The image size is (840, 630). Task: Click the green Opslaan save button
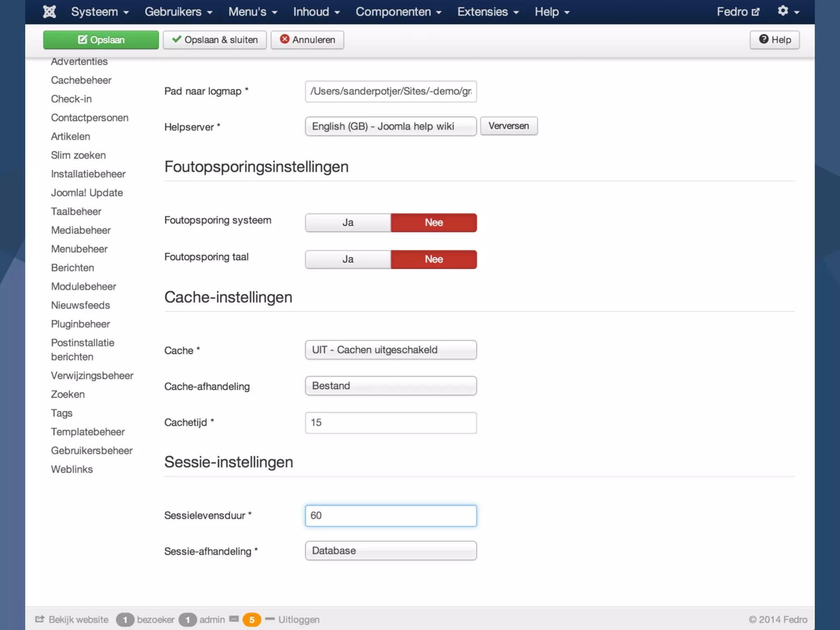pyautogui.click(x=101, y=40)
